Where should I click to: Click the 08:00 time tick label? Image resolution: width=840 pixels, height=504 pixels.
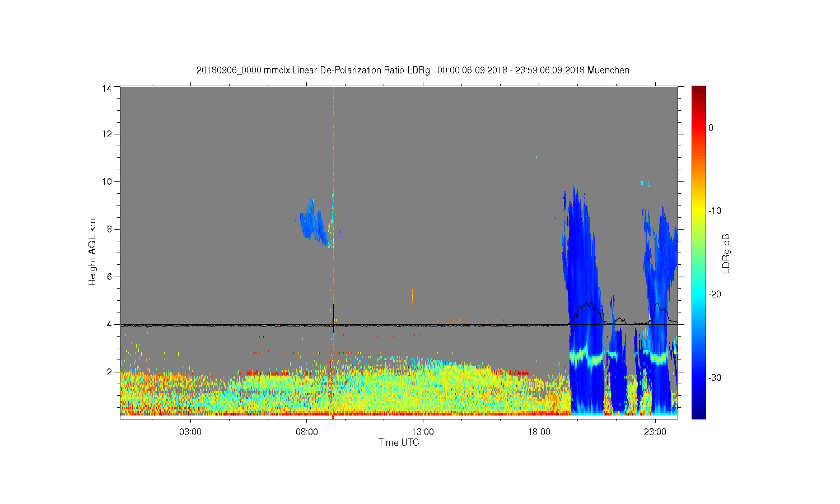[307, 432]
